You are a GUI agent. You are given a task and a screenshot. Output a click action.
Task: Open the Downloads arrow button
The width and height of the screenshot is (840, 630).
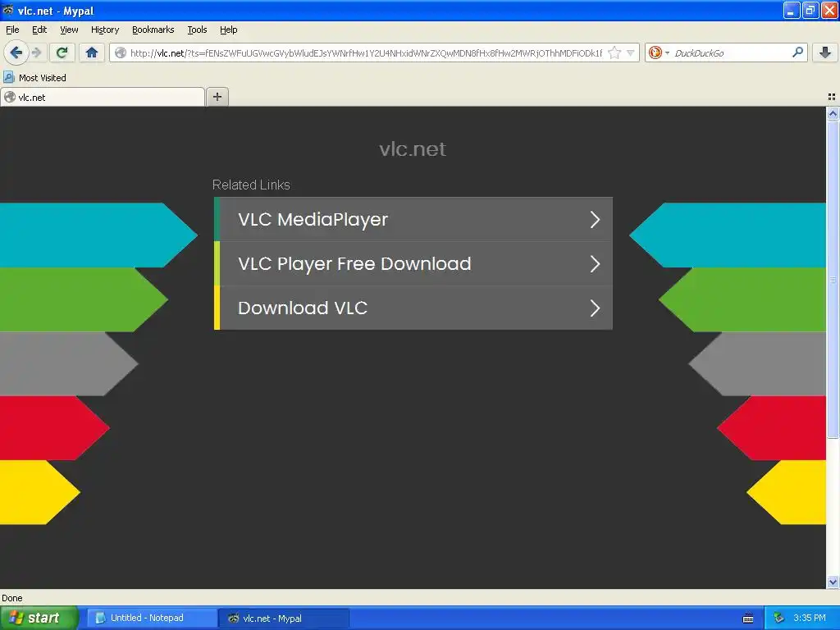pos(825,52)
